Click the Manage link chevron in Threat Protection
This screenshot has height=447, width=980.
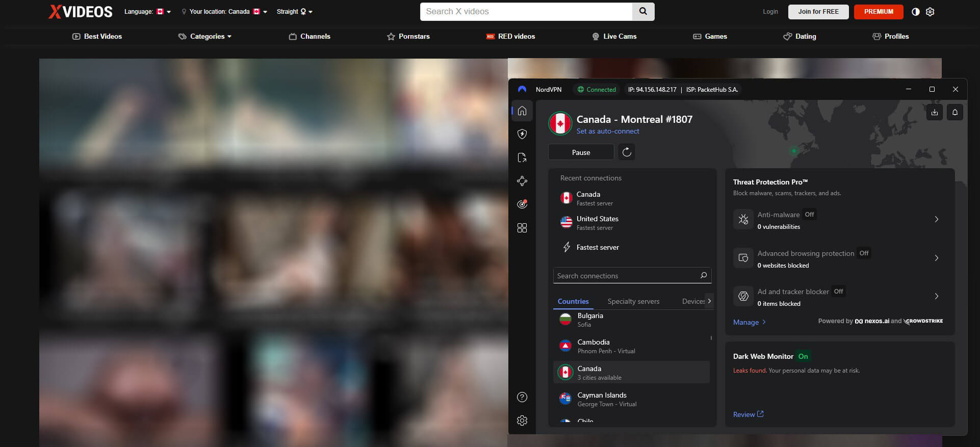click(764, 322)
